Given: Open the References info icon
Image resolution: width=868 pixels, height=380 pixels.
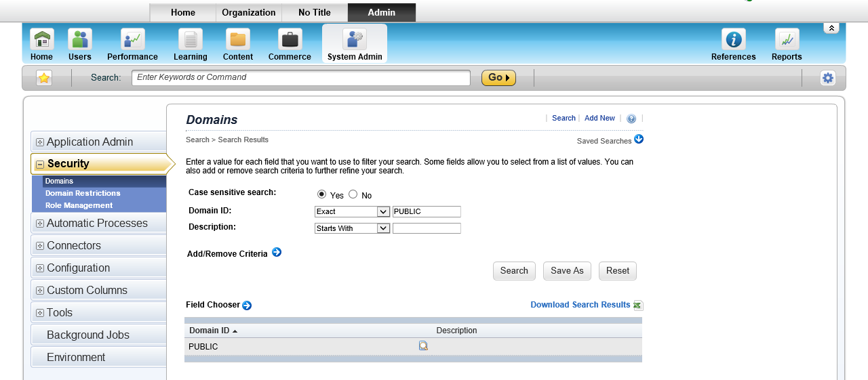Looking at the screenshot, I should point(734,39).
